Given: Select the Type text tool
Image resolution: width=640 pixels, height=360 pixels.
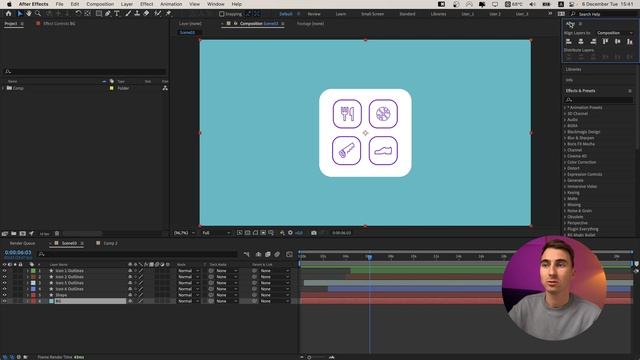Looking at the screenshot, I should (x=117, y=13).
